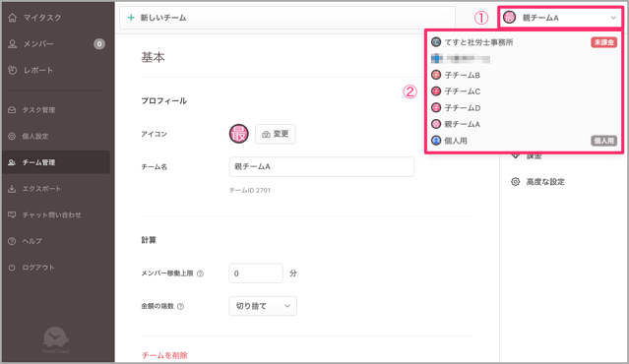Click into the チーム名 text field
The width and height of the screenshot is (629, 364).
tap(321, 167)
